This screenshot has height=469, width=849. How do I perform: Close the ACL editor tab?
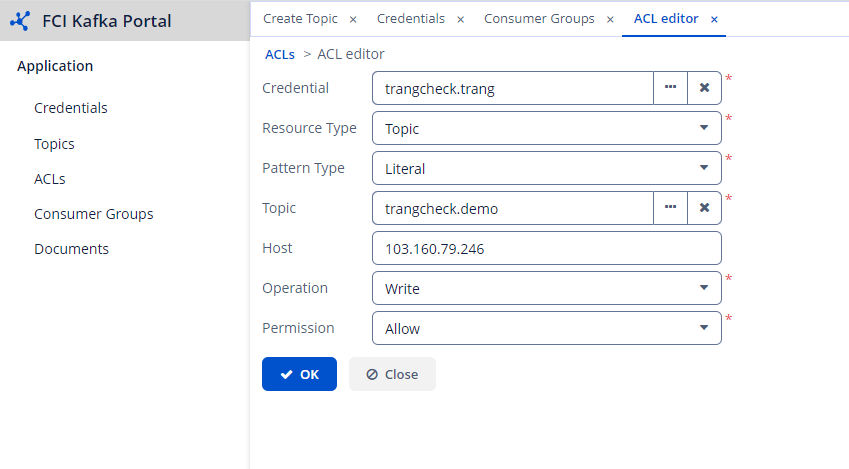tap(714, 19)
